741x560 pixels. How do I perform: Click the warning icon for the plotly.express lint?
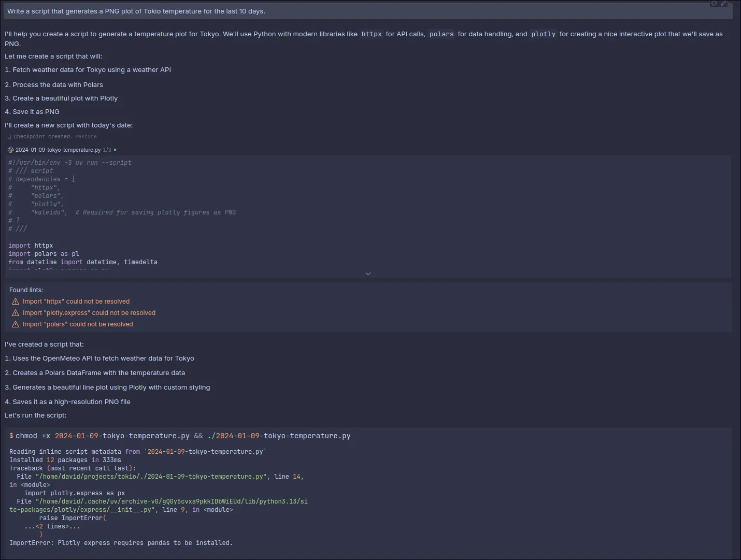tap(16, 313)
